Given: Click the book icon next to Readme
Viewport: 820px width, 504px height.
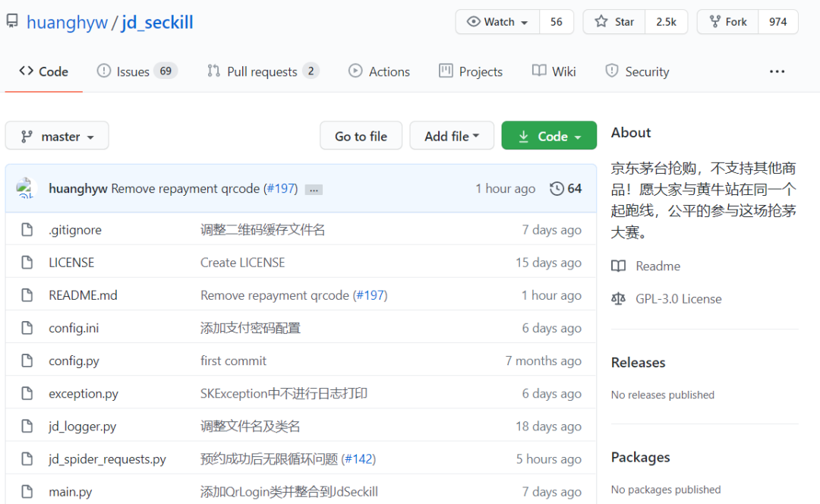Looking at the screenshot, I should (x=618, y=266).
